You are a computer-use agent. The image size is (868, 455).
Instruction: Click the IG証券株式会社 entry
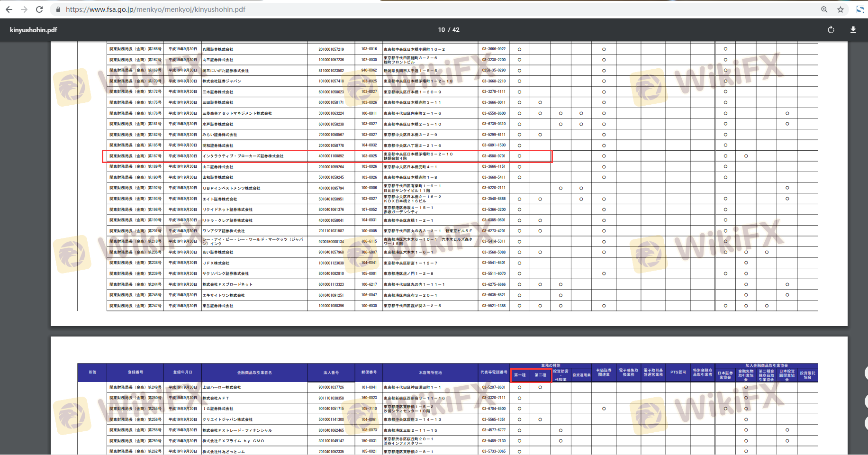(218, 409)
